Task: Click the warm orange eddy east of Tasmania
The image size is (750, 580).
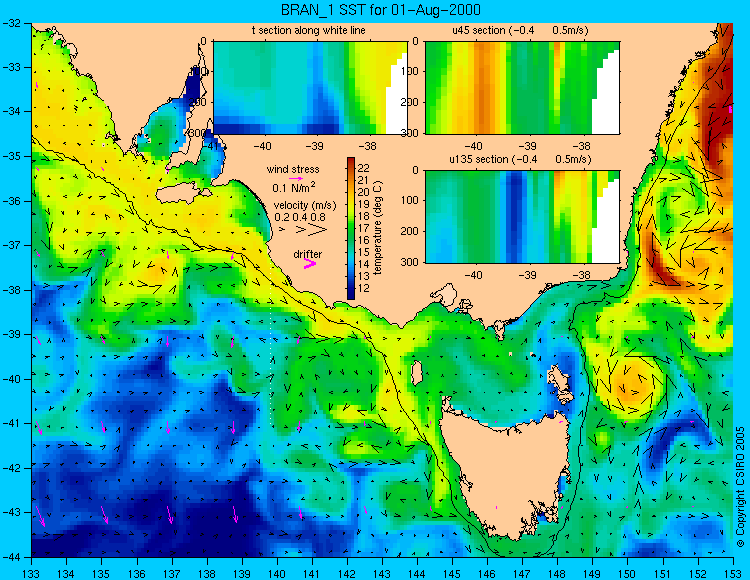Action: pyautogui.click(x=631, y=385)
